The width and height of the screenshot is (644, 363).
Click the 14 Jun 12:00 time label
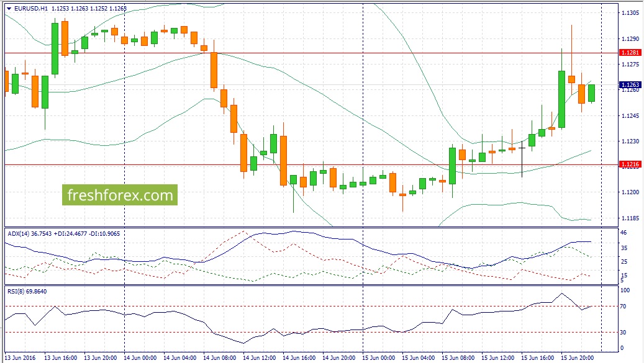click(x=259, y=357)
